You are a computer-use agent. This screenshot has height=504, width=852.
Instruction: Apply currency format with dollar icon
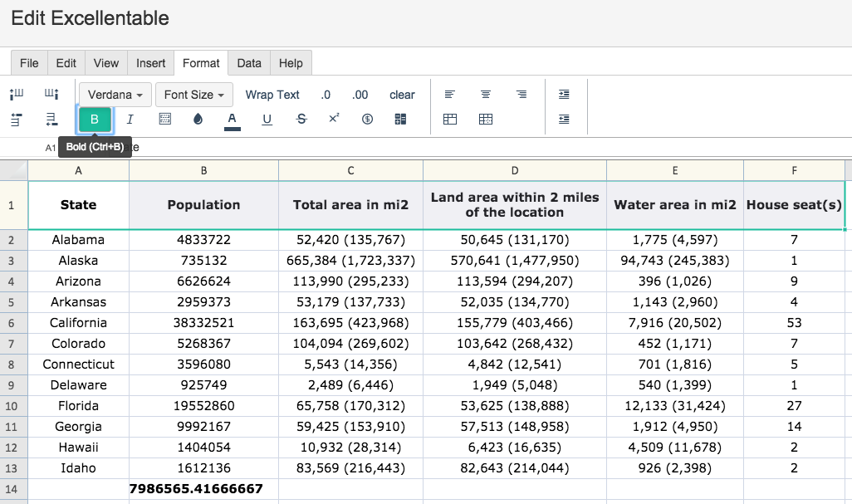tap(367, 120)
